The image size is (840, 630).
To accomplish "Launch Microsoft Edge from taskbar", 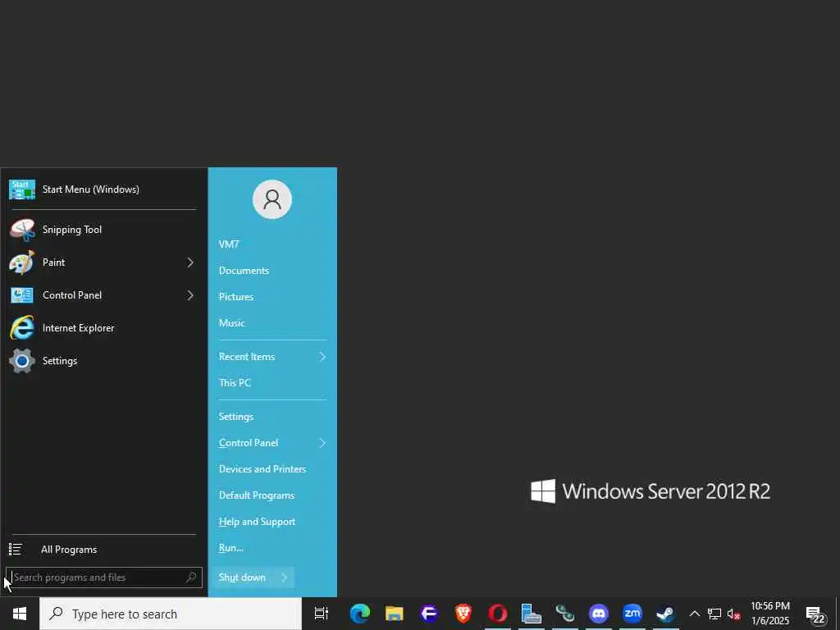I will [x=360, y=614].
